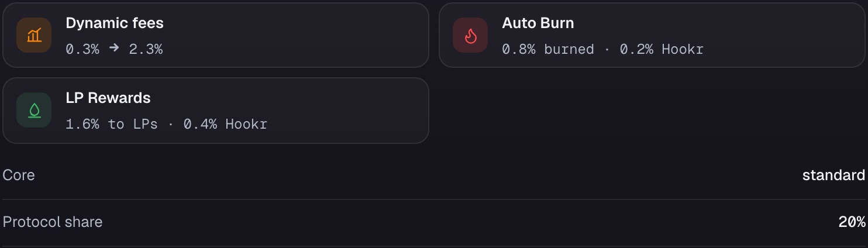The width and height of the screenshot is (868, 248).
Task: Select the LP Rewards card
Action: click(216, 111)
